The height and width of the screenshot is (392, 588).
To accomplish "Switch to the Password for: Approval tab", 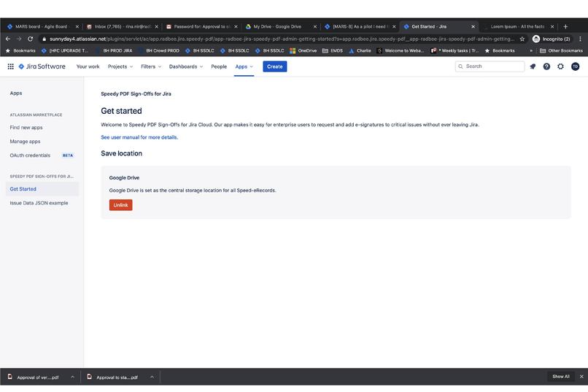I will pos(201,26).
